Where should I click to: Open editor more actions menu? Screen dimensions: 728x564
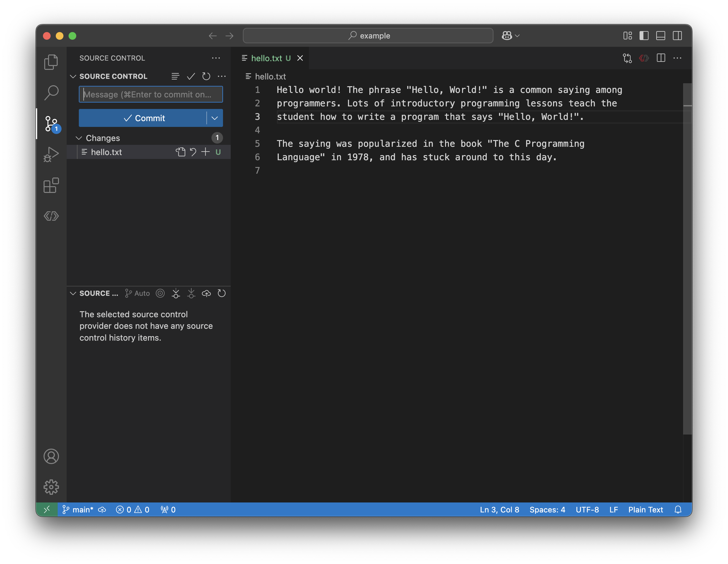click(x=677, y=58)
